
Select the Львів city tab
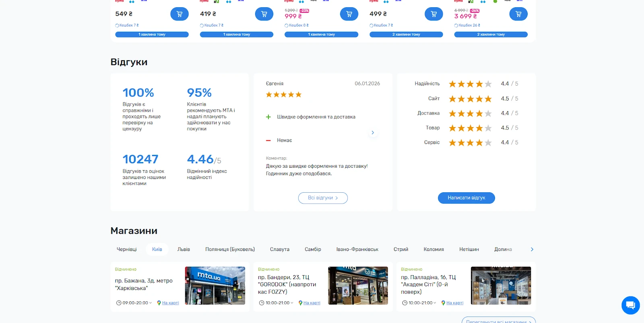click(184, 249)
